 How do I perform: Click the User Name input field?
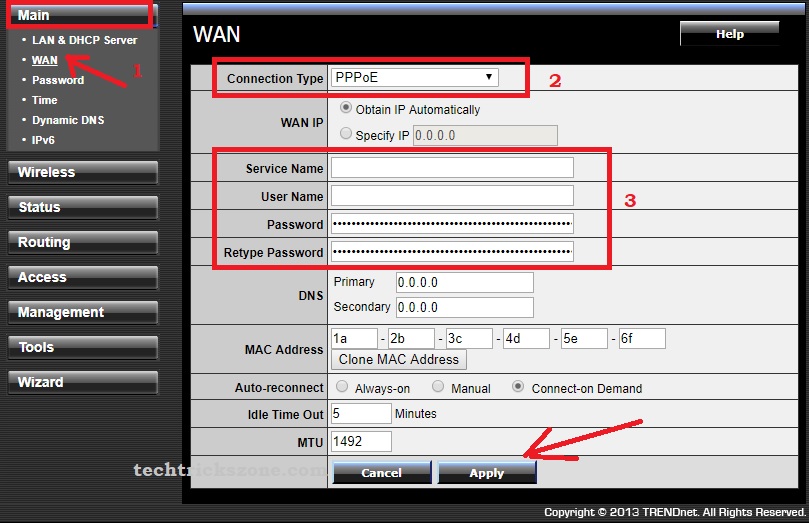(452, 196)
